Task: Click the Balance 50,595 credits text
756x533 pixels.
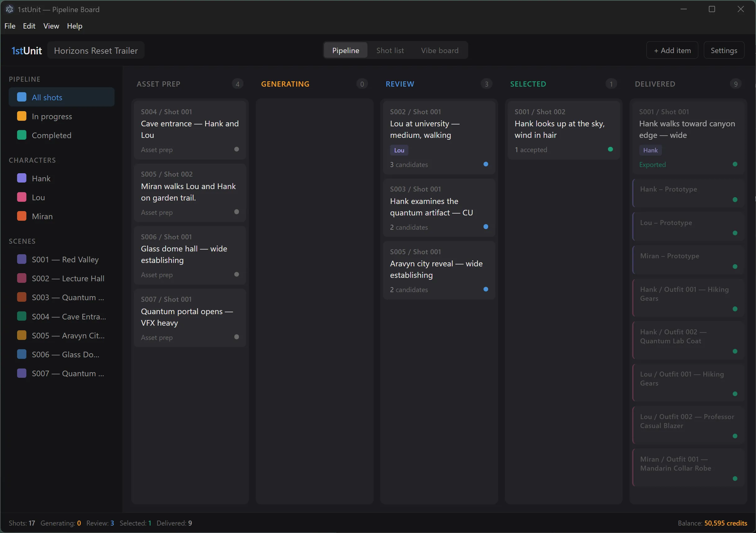Action: coord(712,523)
